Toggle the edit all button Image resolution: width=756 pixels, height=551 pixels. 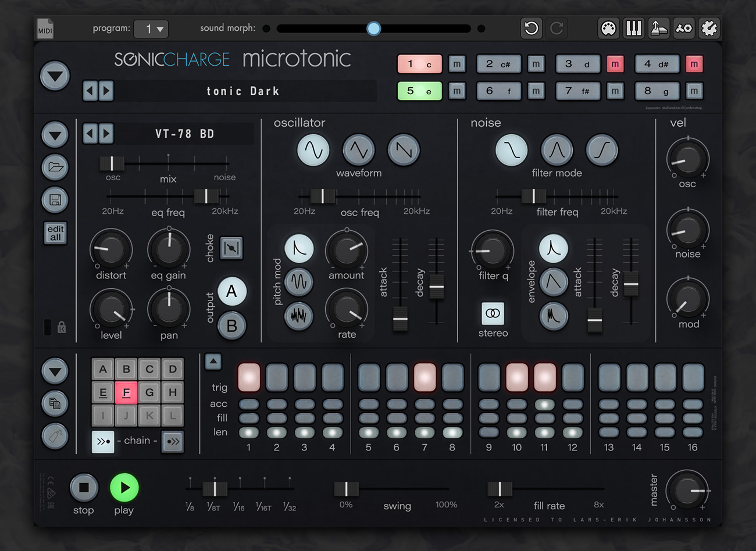tap(55, 232)
